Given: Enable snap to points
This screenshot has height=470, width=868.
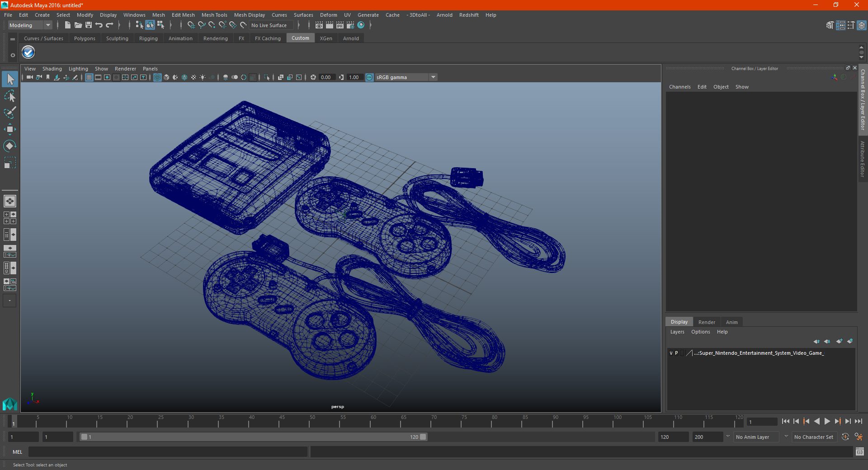Looking at the screenshot, I should pyautogui.click(x=212, y=25).
